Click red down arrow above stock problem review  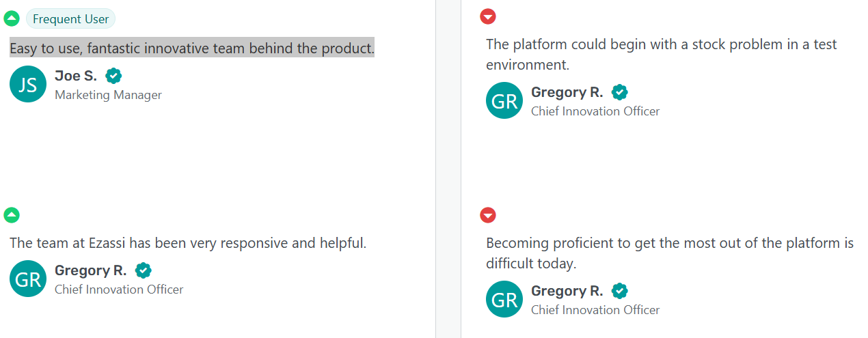[x=488, y=16]
